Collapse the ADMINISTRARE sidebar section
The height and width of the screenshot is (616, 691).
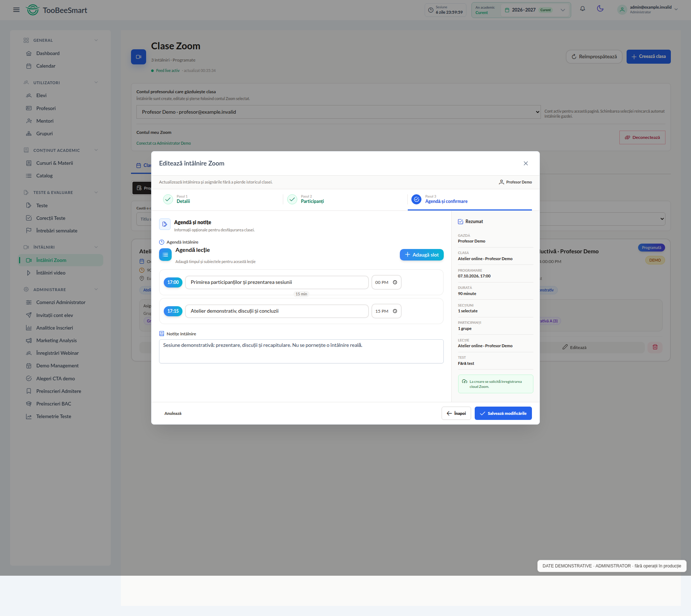[96, 289]
